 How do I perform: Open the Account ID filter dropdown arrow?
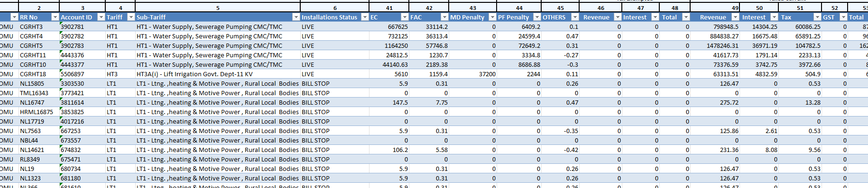101,17
